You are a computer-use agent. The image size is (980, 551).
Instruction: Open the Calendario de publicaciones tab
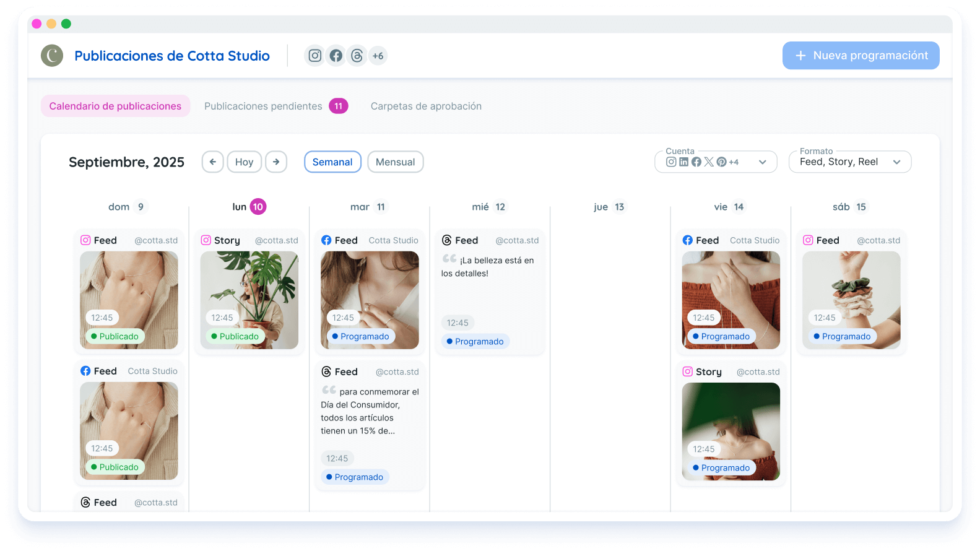tap(115, 106)
